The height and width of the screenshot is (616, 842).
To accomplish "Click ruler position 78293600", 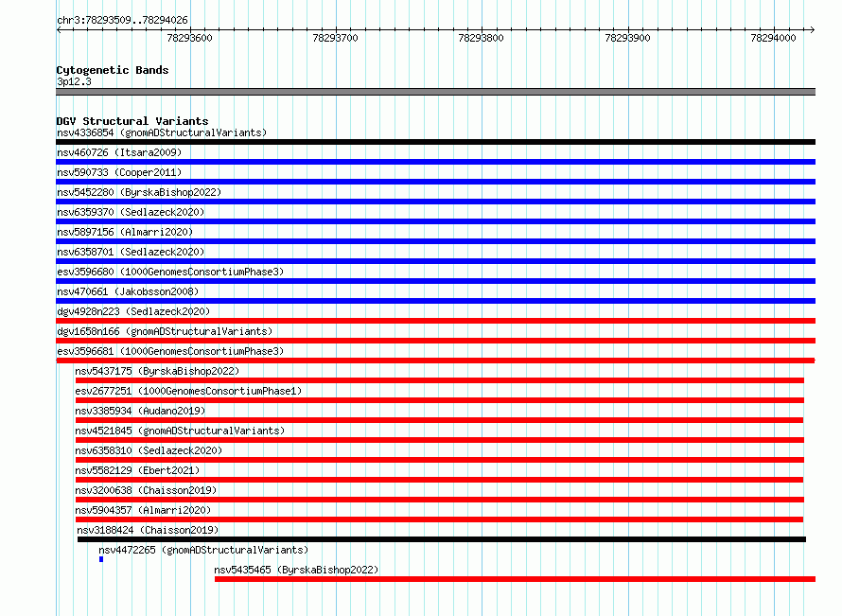I will (x=189, y=38).
